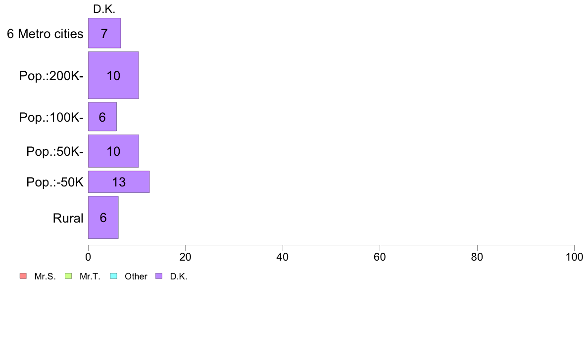This screenshot has width=588, height=364.
Task: Click the Other cyan legend swatch
Action: pyautogui.click(x=114, y=276)
